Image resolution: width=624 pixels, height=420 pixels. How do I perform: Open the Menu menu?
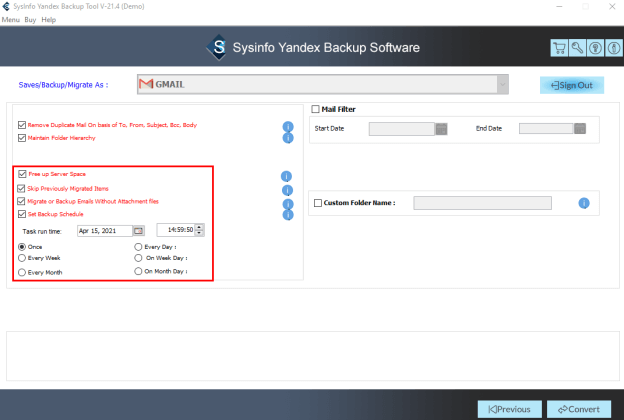point(11,20)
